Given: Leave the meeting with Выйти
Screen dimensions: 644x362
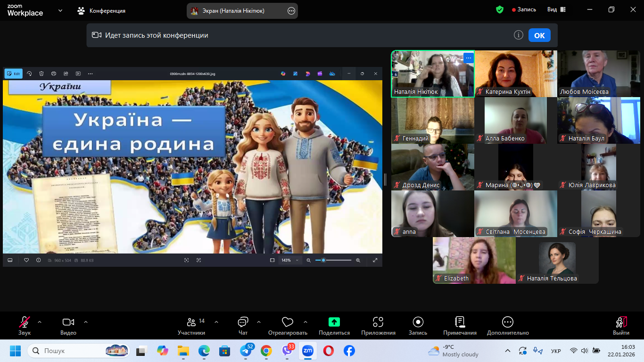Looking at the screenshot, I should [x=621, y=326].
